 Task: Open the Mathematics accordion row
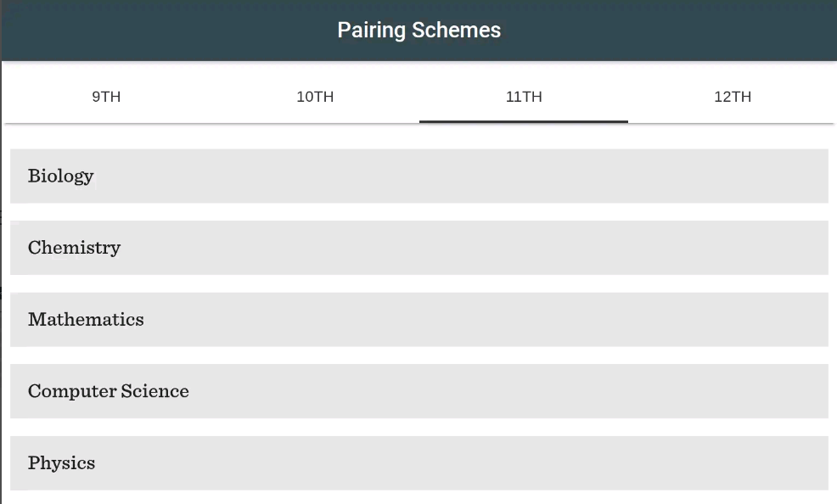(418, 320)
